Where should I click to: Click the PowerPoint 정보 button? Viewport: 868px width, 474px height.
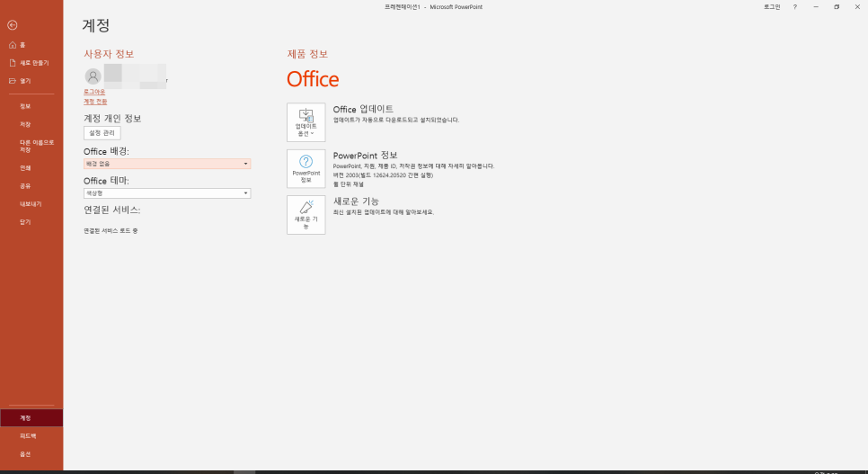306,168
